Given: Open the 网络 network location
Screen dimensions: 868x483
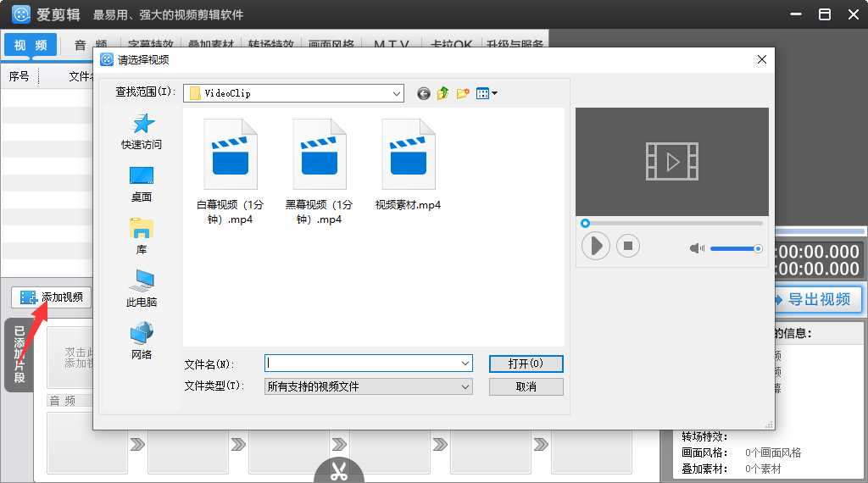Looking at the screenshot, I should 142,341.
